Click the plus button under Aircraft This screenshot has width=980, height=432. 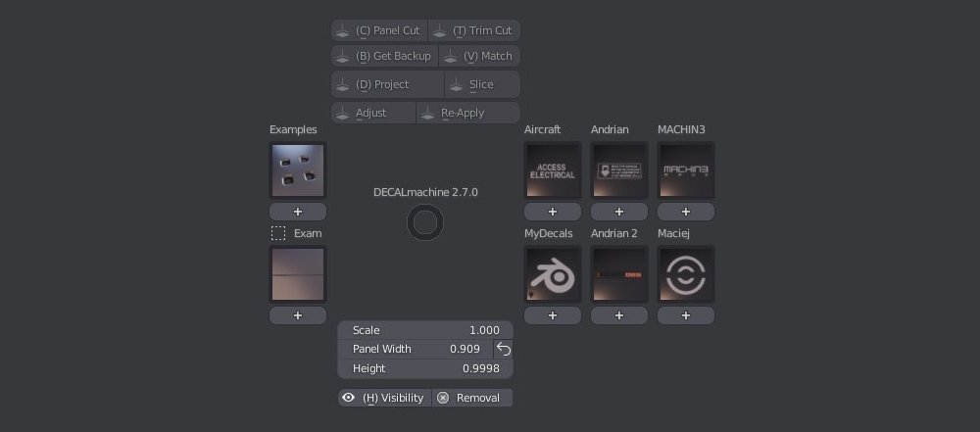pos(553,212)
